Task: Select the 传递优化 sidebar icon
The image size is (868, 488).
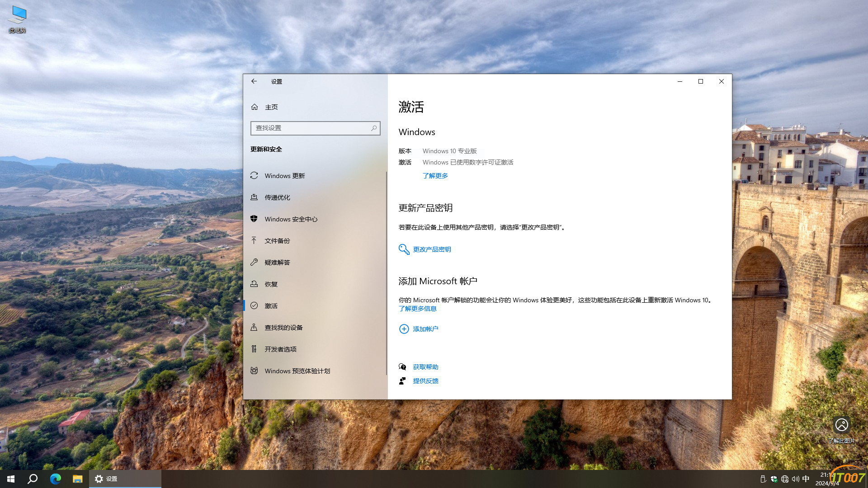Action: 254,197
